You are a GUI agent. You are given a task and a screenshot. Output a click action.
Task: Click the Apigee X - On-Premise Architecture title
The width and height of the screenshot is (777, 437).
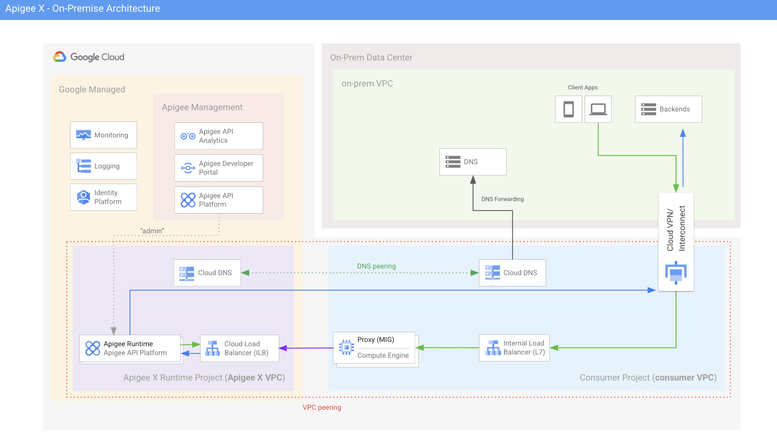tap(83, 8)
